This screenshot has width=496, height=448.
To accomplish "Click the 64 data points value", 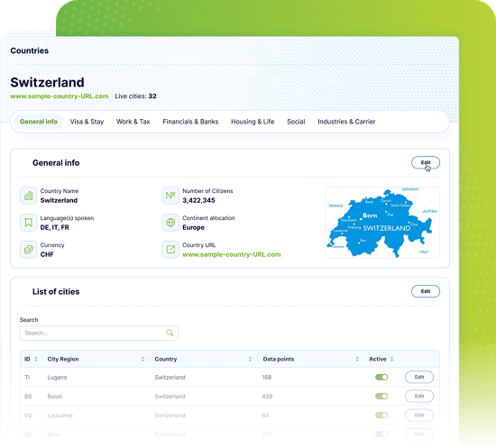I will pyautogui.click(x=265, y=416).
